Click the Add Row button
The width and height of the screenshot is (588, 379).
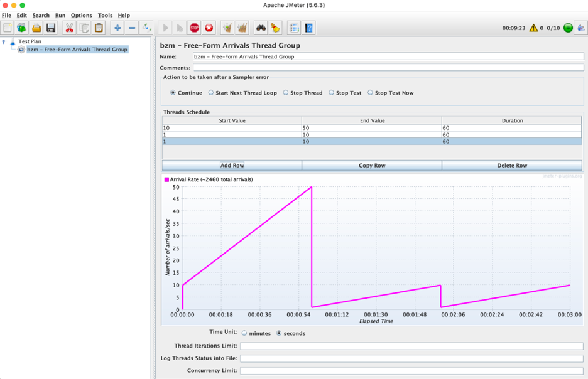pos(232,165)
